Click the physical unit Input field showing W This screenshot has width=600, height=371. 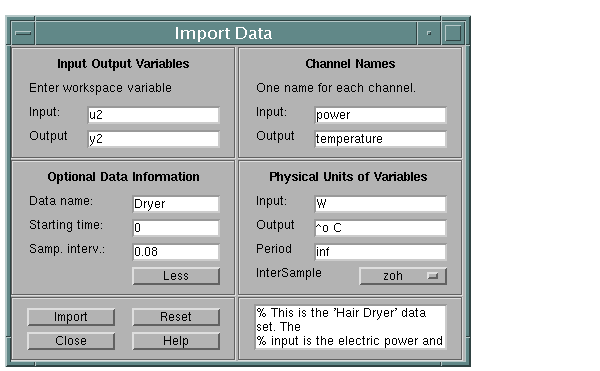[380, 204]
